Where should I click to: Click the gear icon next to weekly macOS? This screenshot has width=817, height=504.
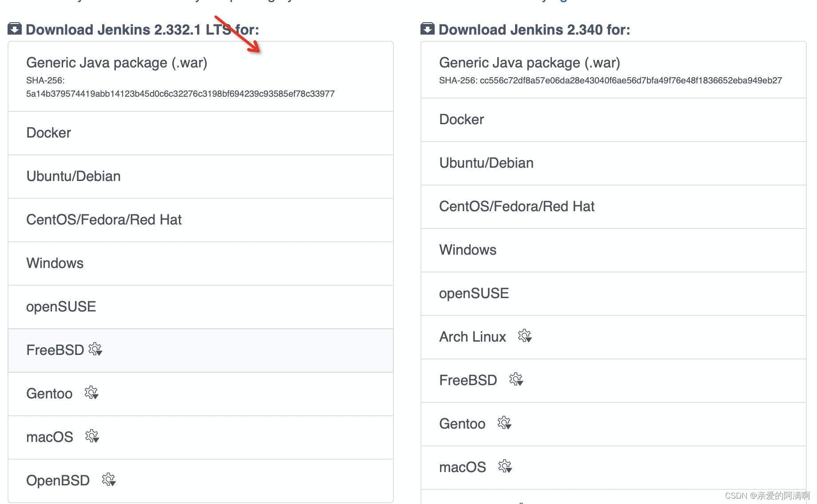point(505,466)
